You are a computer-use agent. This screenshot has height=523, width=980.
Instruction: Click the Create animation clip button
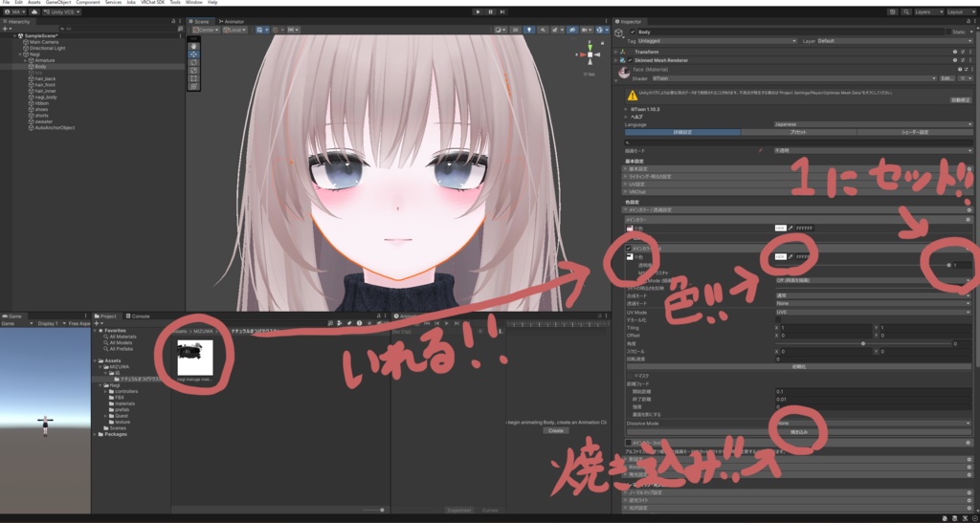tap(556, 430)
